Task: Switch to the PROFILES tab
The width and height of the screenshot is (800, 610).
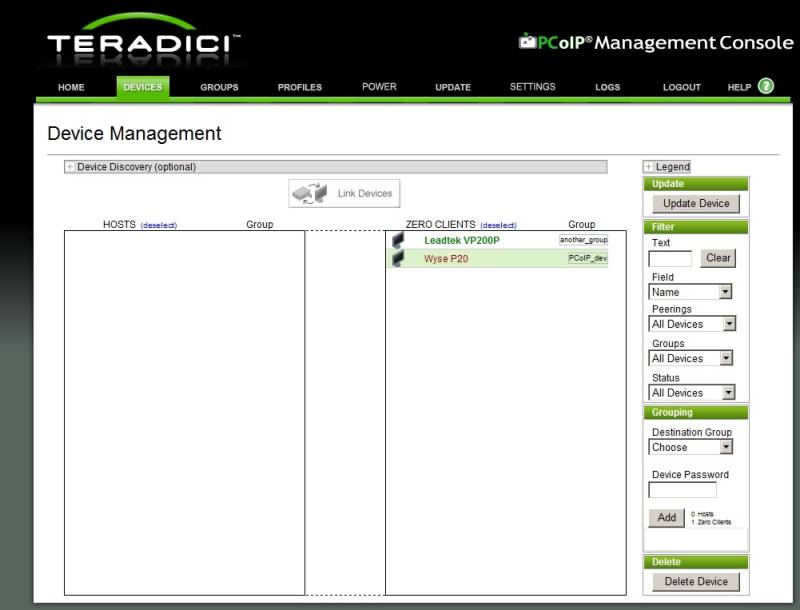Action: pos(300,87)
